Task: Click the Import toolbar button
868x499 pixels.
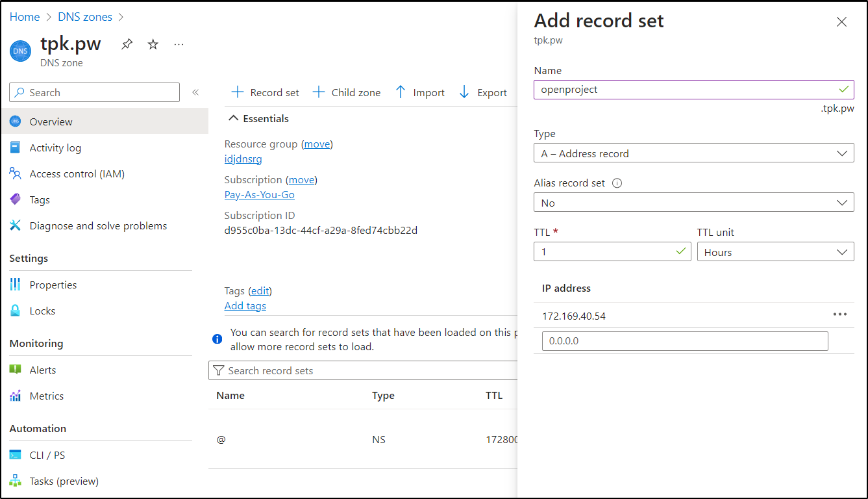Action: 420,92
